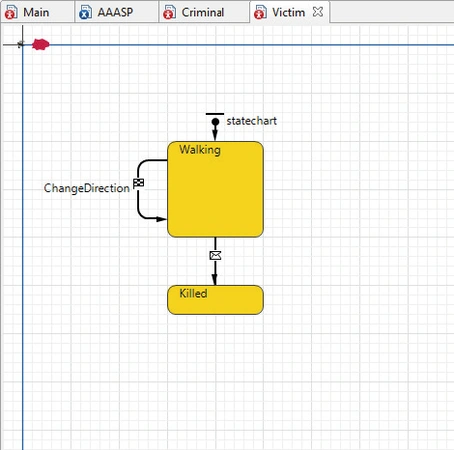Switch to the Criminal tab
Viewport: 454px width, 450px height.
(x=204, y=12)
